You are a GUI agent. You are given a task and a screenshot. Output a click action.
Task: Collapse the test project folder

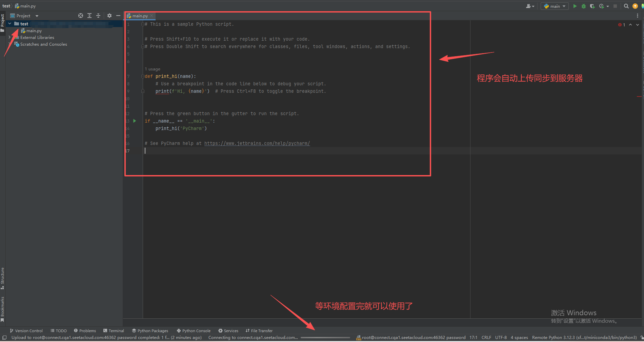click(10, 24)
